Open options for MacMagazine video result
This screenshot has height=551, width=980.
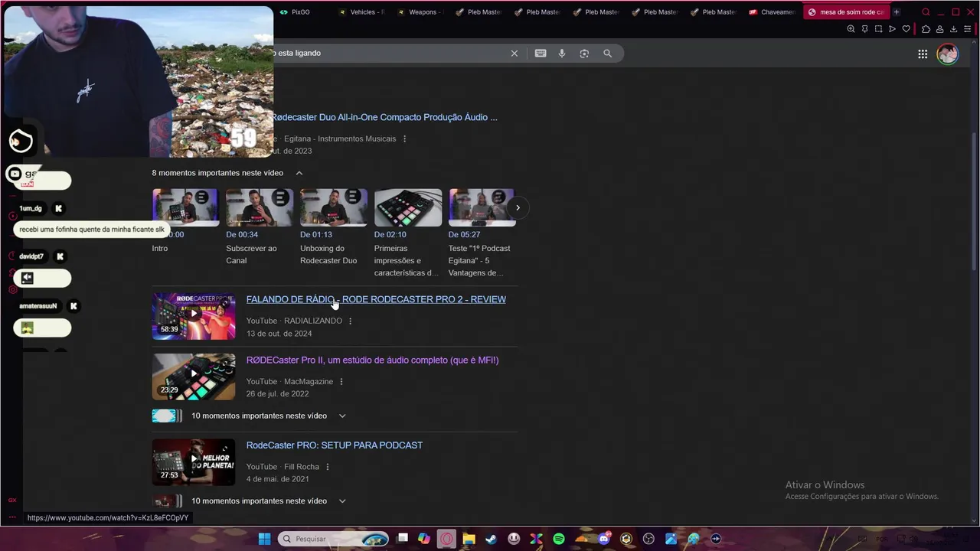(x=341, y=381)
